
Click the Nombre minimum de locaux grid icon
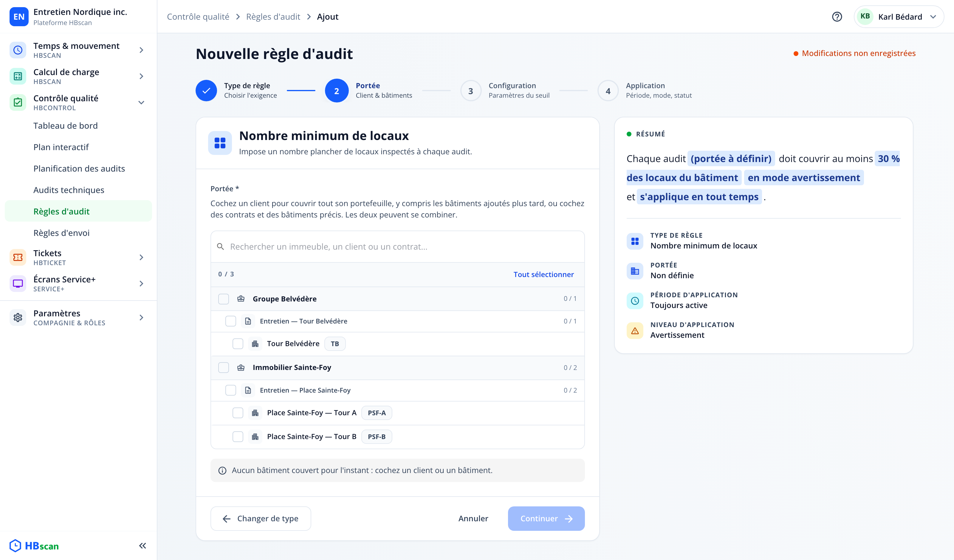click(220, 143)
